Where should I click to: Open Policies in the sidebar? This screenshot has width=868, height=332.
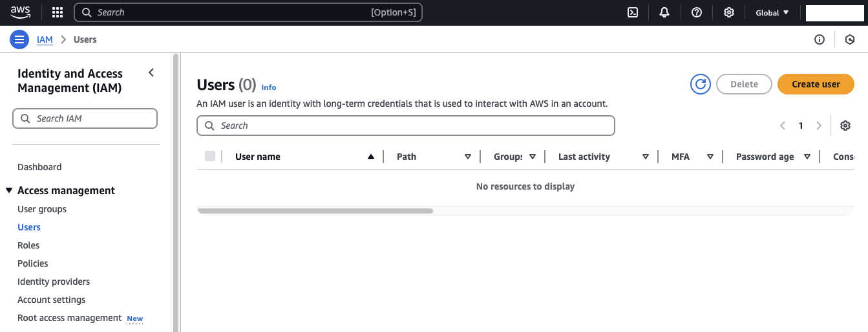pos(33,263)
